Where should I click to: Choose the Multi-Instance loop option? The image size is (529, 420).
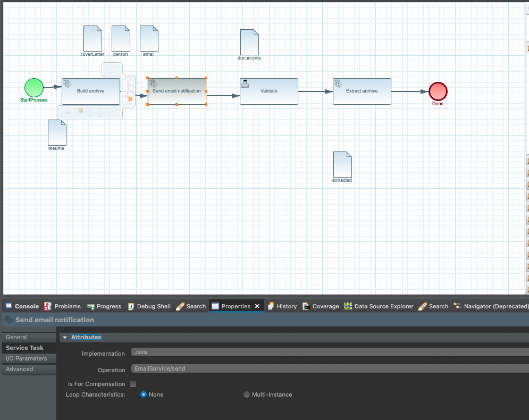(x=247, y=394)
